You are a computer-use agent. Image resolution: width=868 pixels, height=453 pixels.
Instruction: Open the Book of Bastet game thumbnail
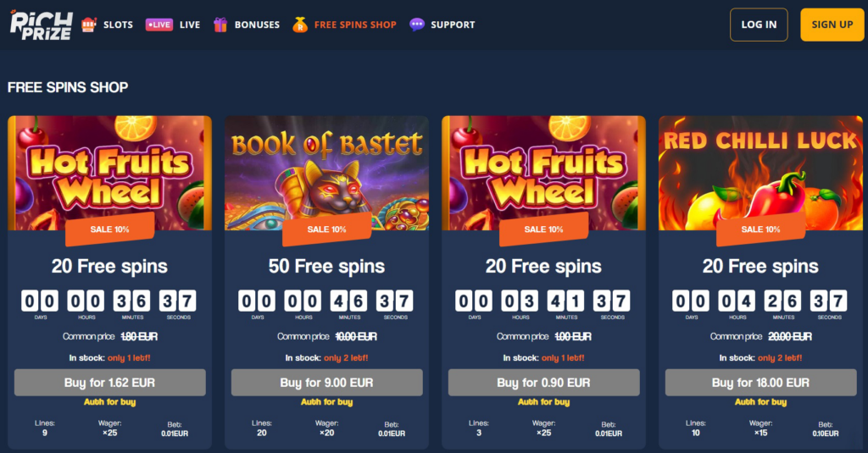(x=326, y=173)
